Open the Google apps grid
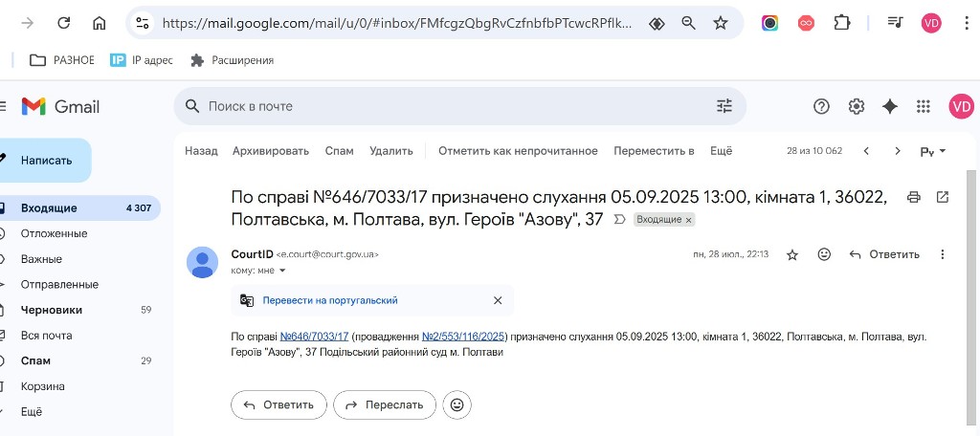This screenshot has width=980, height=436. 924,106
